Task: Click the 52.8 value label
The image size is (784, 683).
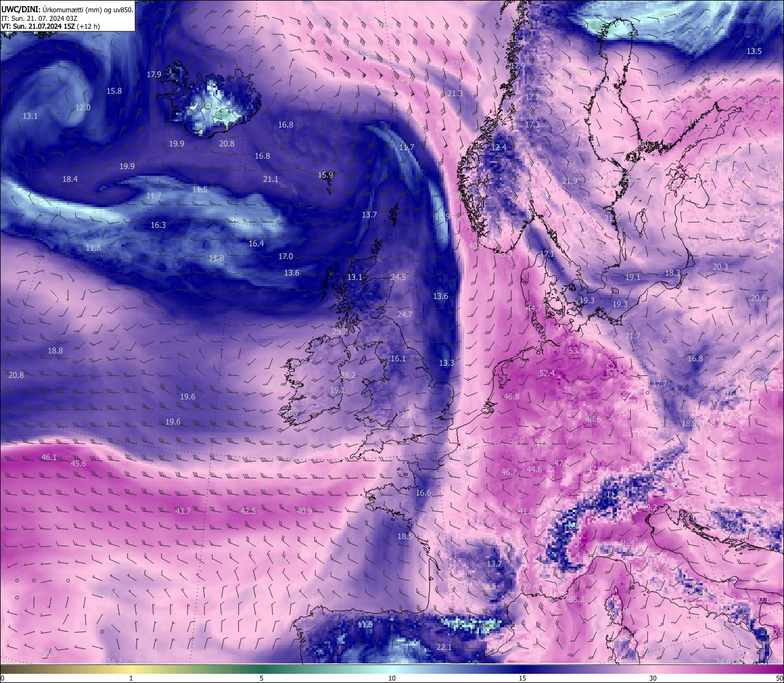Action: coord(614,367)
